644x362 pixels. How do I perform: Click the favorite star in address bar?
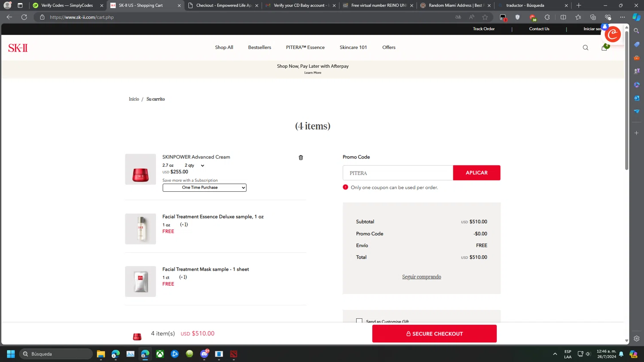tap(485, 17)
